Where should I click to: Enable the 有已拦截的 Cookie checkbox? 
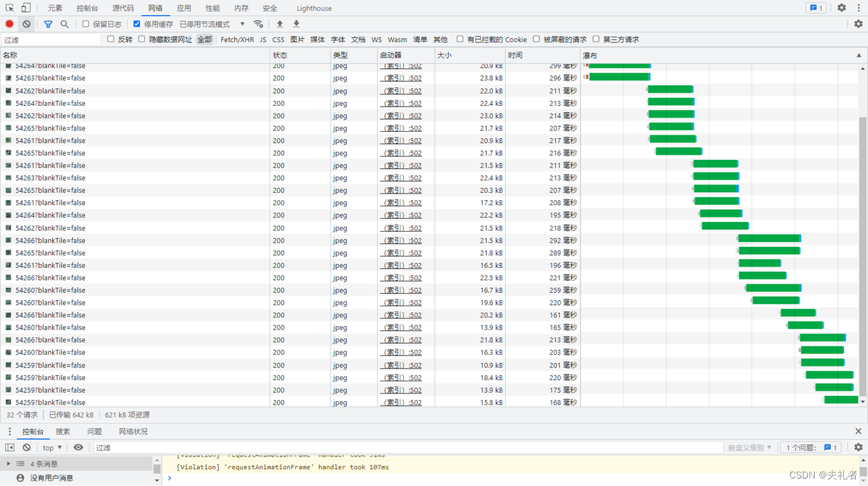460,39
